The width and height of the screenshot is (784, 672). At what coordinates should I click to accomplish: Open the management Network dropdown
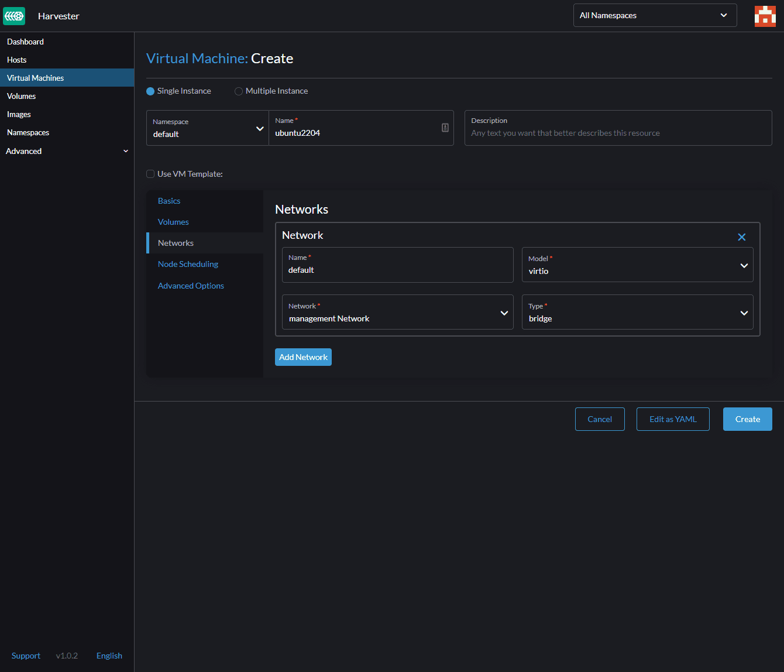pyautogui.click(x=397, y=313)
